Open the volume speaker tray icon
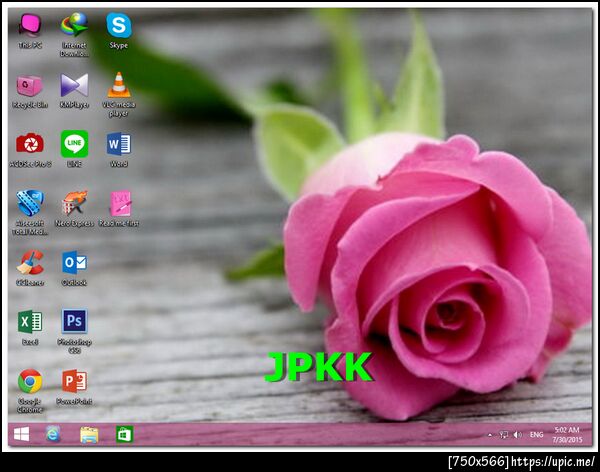The image size is (600, 472). (517, 435)
